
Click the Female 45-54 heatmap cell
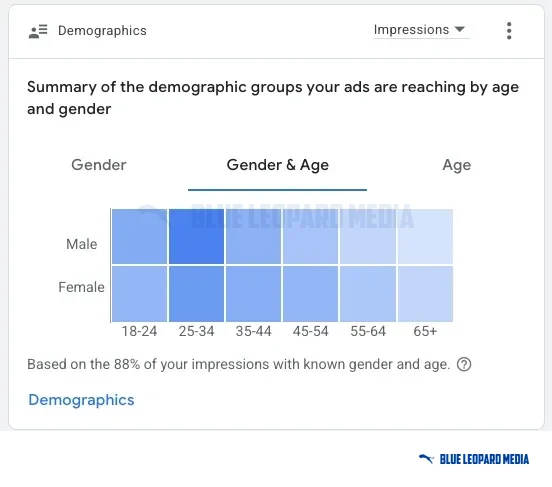pos(310,294)
